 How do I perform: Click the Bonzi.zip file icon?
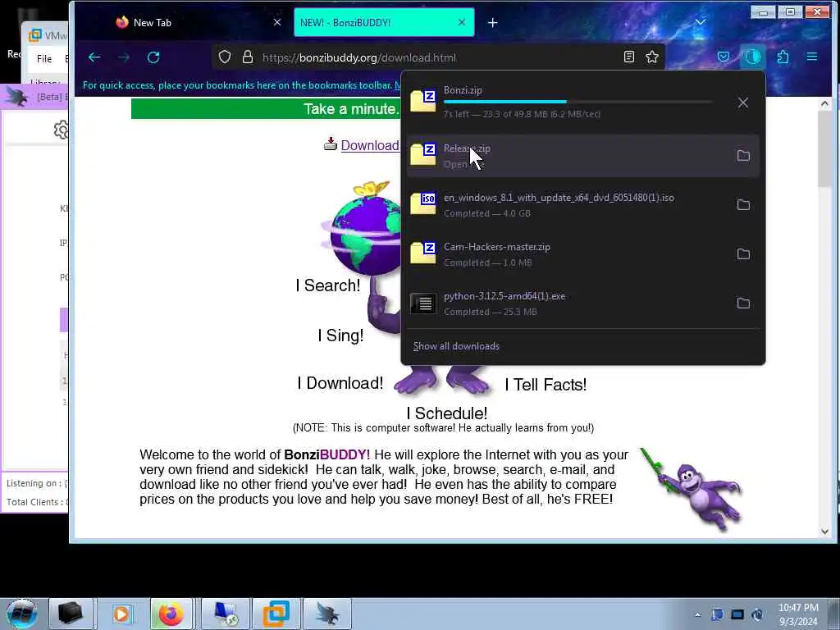tap(423, 101)
